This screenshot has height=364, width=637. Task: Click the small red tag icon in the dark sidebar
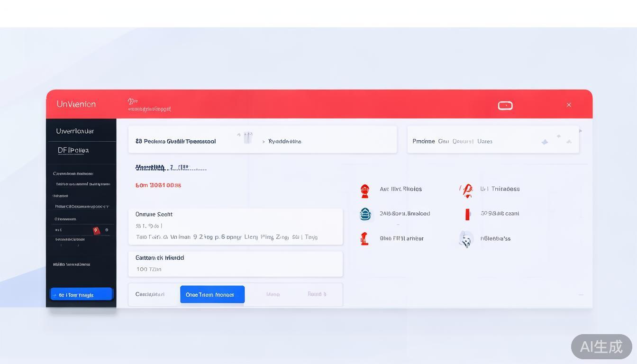pyautogui.click(x=96, y=230)
